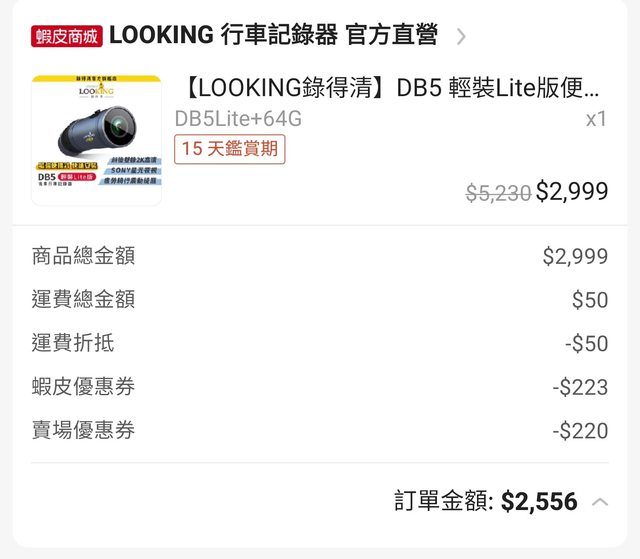Click the -$223 Shopee coupon amount
Image resolution: width=640 pixels, height=559 pixels.
point(580,387)
